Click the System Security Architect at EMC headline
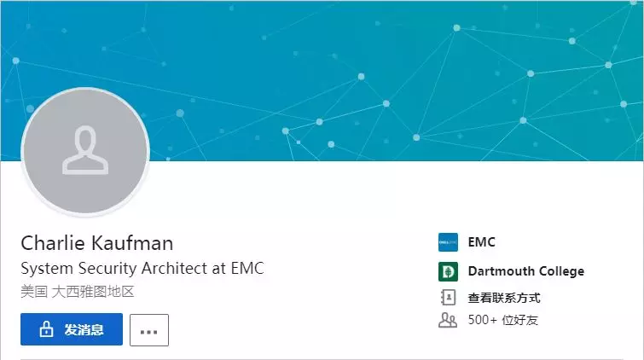Screen dimensions: 644x360 tap(142, 269)
